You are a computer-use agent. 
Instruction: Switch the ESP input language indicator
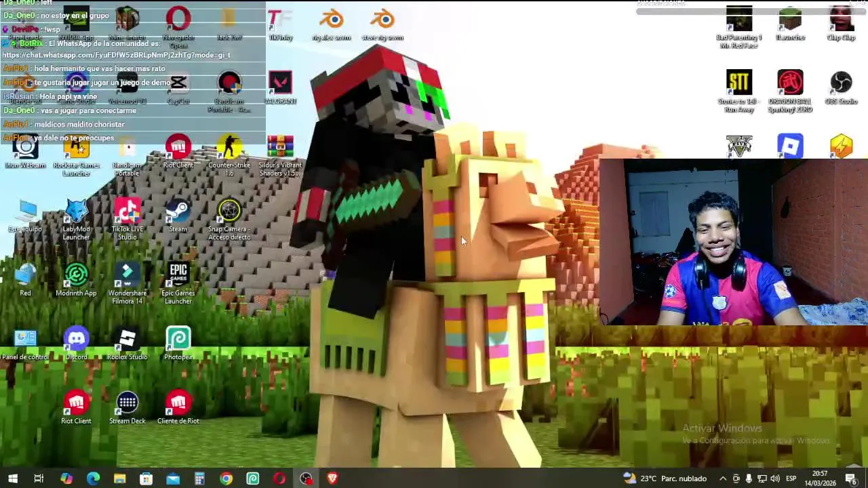(x=791, y=479)
